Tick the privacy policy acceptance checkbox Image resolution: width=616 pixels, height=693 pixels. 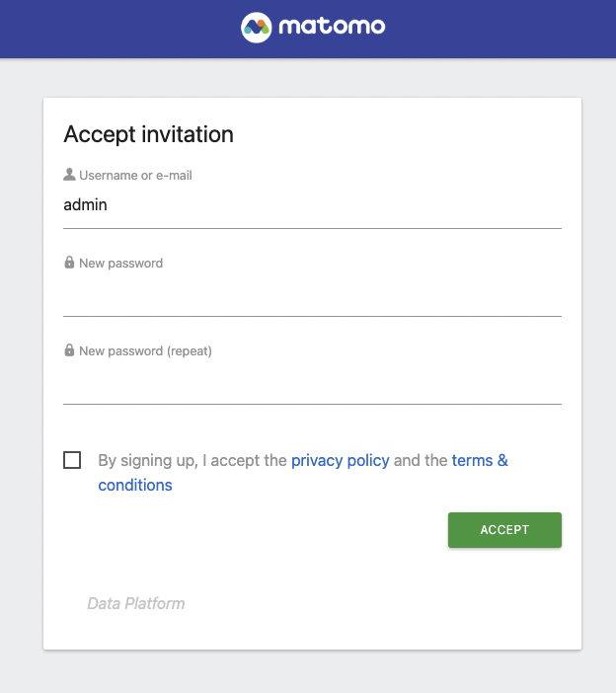click(x=72, y=460)
